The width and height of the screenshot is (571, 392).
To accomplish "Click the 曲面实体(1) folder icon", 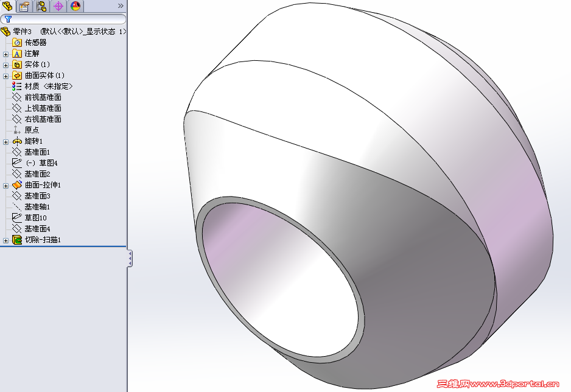I will tap(17, 75).
